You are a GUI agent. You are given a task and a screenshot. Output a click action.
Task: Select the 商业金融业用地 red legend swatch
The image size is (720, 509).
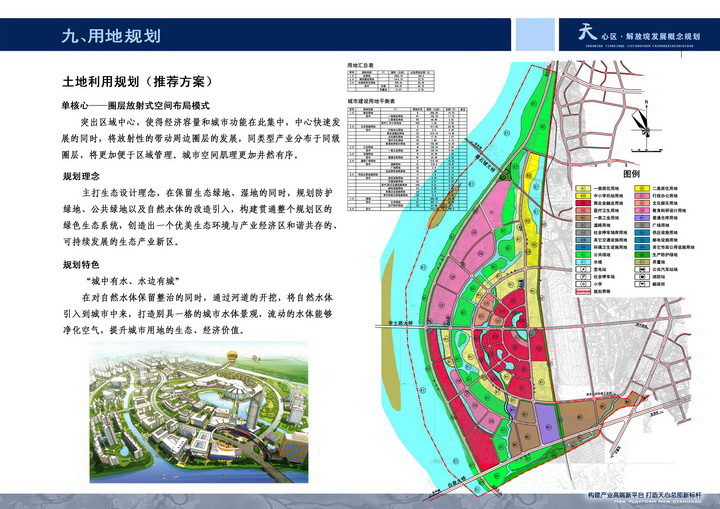click(583, 204)
